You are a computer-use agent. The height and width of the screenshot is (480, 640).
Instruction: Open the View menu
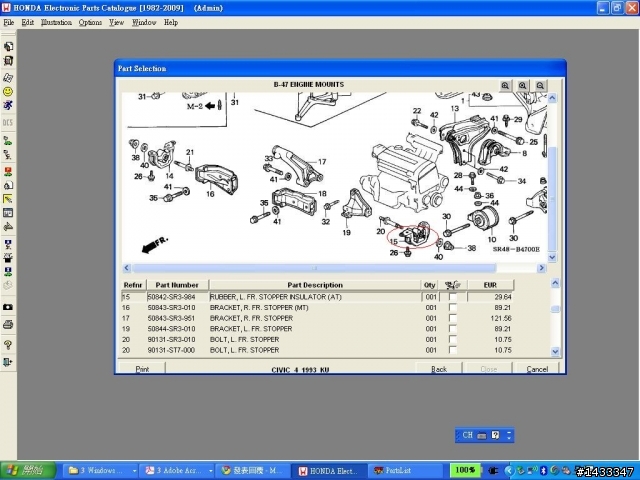(116, 22)
